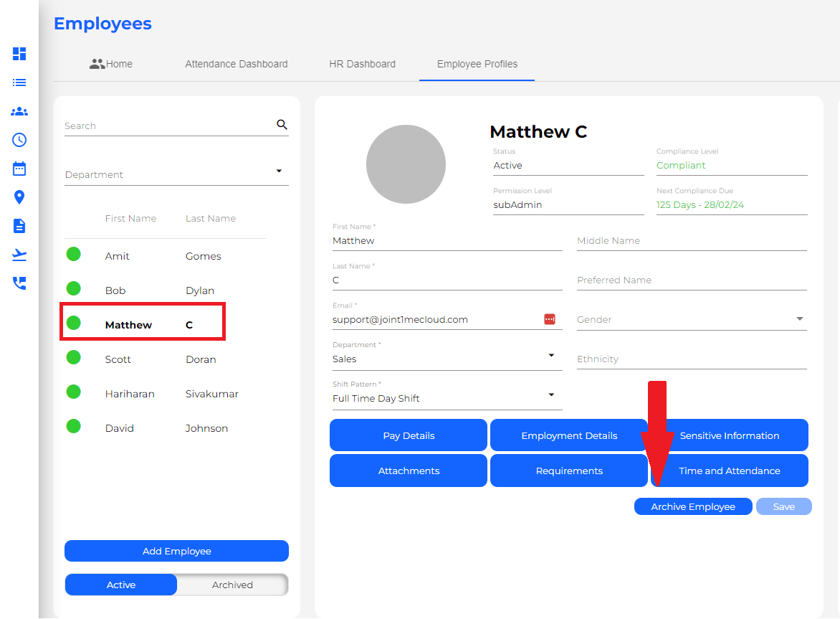Open the Attendance Dashboard tab
Image resolution: width=840 pixels, height=619 pixels.
point(237,64)
